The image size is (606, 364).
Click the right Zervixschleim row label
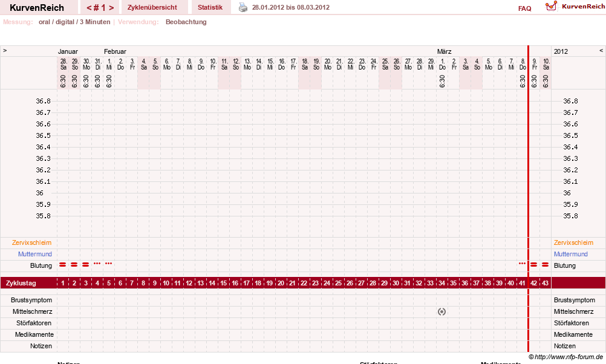click(x=573, y=242)
